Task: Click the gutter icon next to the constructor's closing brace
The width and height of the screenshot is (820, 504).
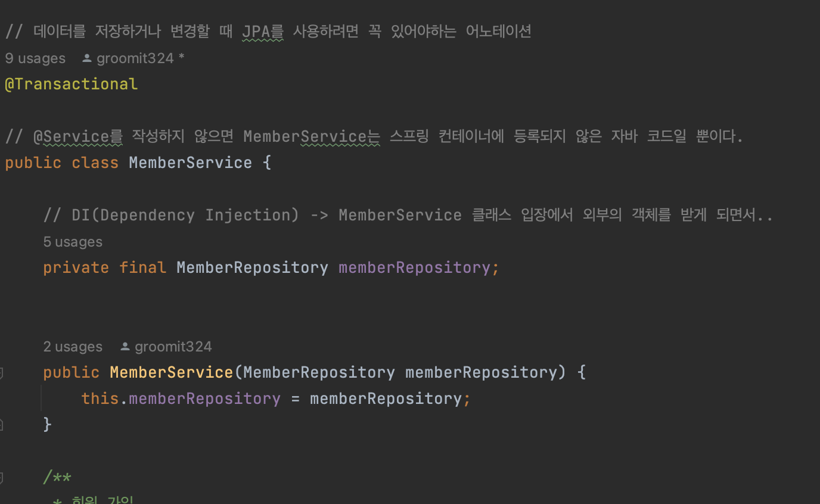Action: point(2,424)
